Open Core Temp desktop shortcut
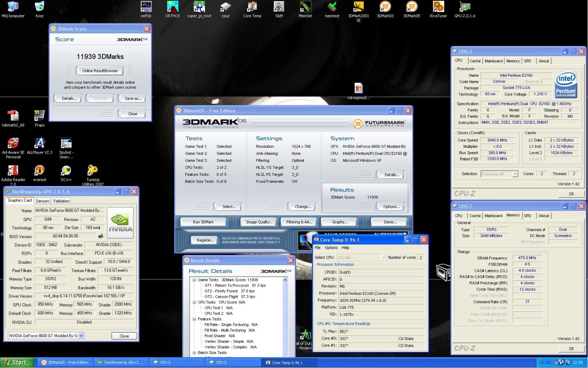588x368 pixels. click(252, 9)
